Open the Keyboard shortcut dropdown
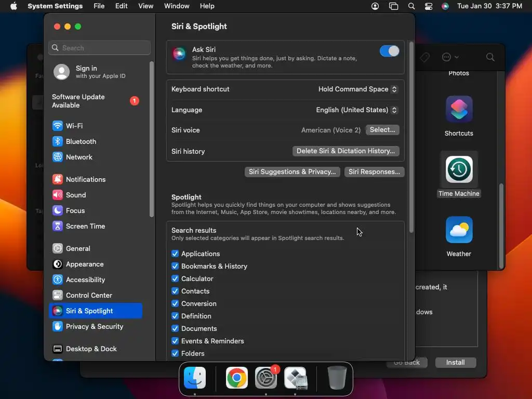 tap(357, 89)
